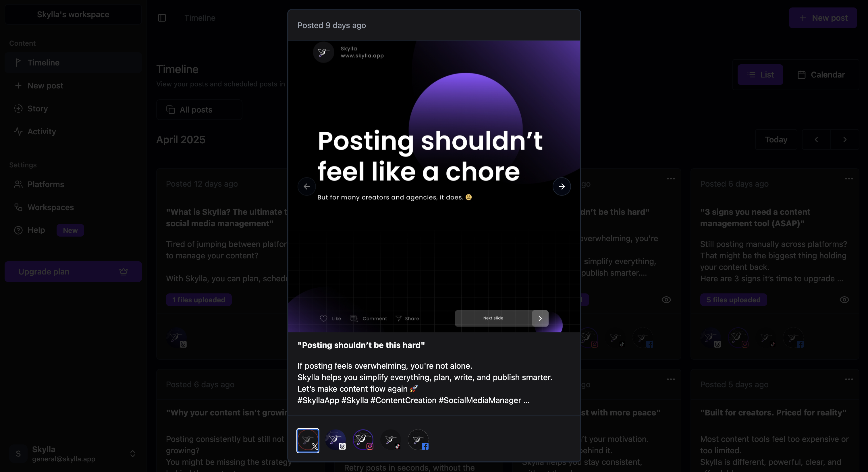Go to next slide with right arrow
The image size is (868, 472).
tap(562, 186)
